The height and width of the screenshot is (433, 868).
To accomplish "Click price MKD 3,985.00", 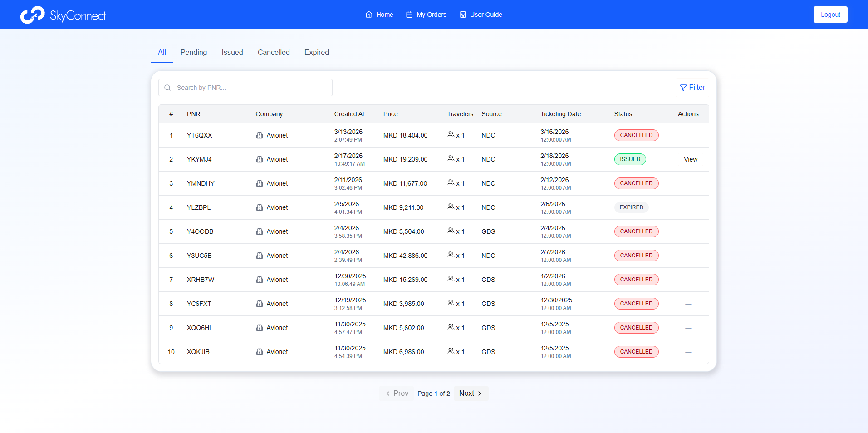I will coord(404,304).
